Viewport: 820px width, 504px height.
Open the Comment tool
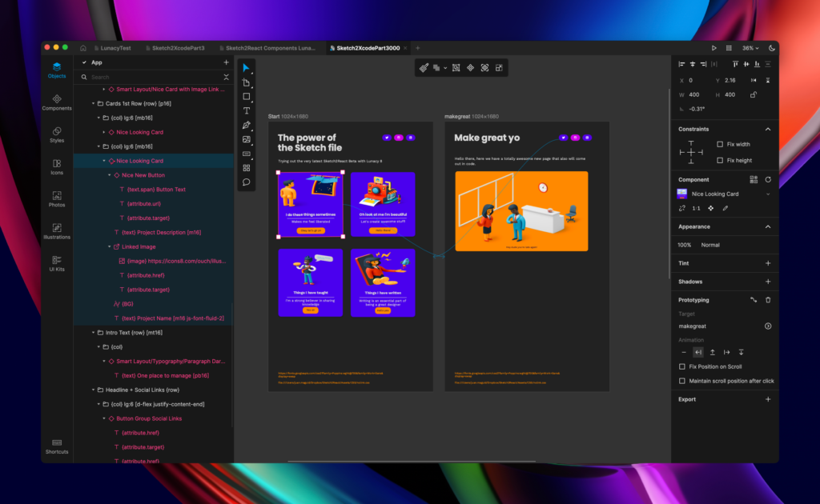coord(247,182)
